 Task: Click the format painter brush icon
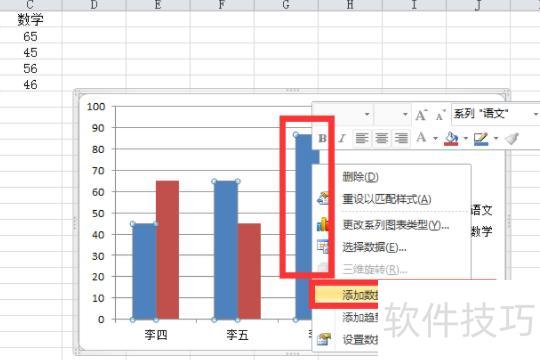512,138
